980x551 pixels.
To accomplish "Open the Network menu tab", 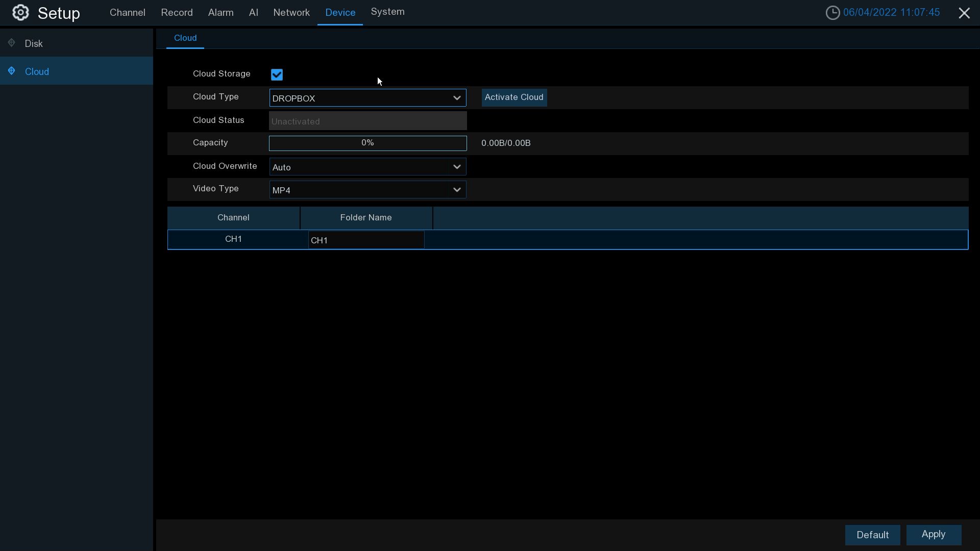I will (x=291, y=13).
